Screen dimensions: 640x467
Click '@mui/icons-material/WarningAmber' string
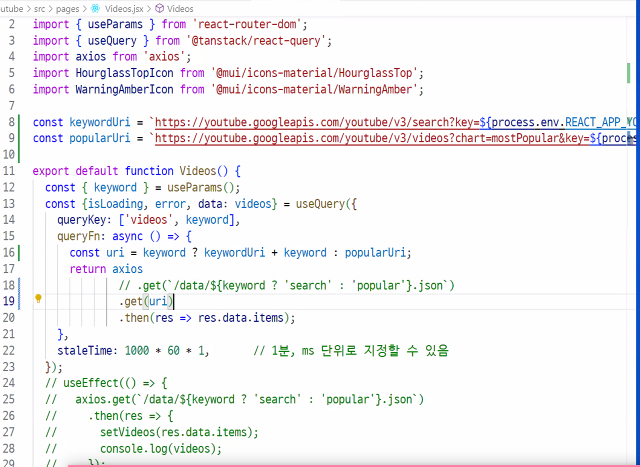coord(315,89)
